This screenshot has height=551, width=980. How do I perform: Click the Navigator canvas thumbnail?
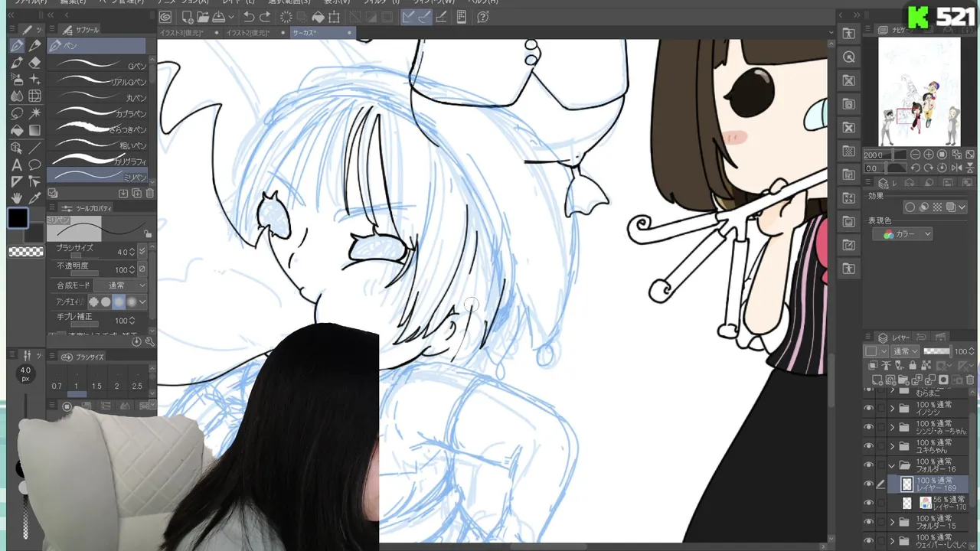click(919, 92)
